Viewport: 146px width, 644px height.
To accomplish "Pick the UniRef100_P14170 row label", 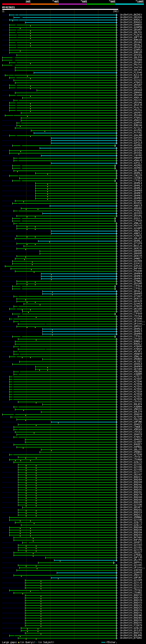I will point(131,108).
